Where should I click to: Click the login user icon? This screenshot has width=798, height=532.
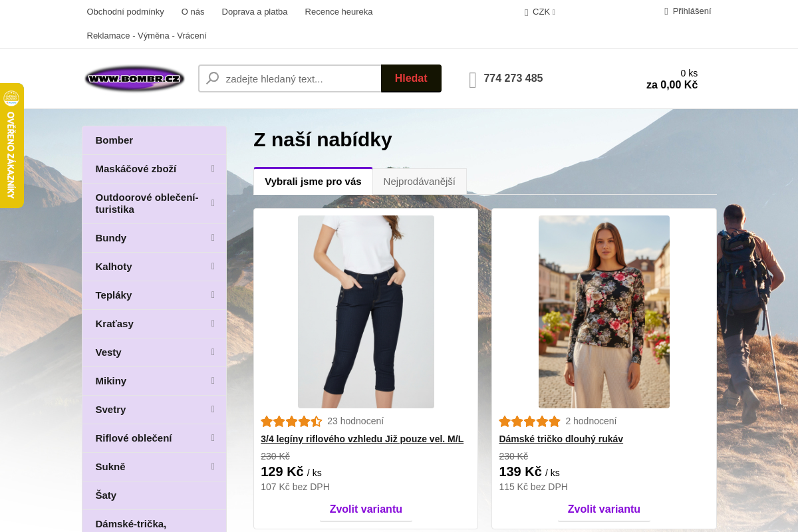(x=666, y=11)
